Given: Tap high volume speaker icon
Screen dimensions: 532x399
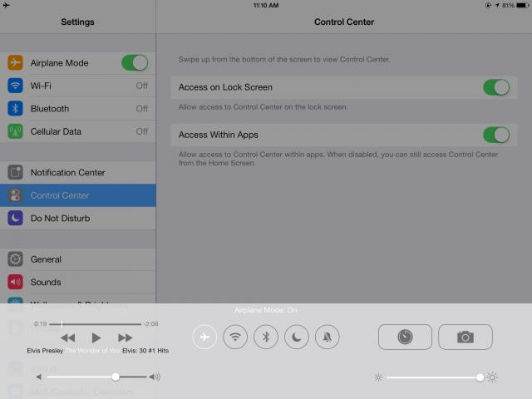Looking at the screenshot, I should click(x=155, y=377).
